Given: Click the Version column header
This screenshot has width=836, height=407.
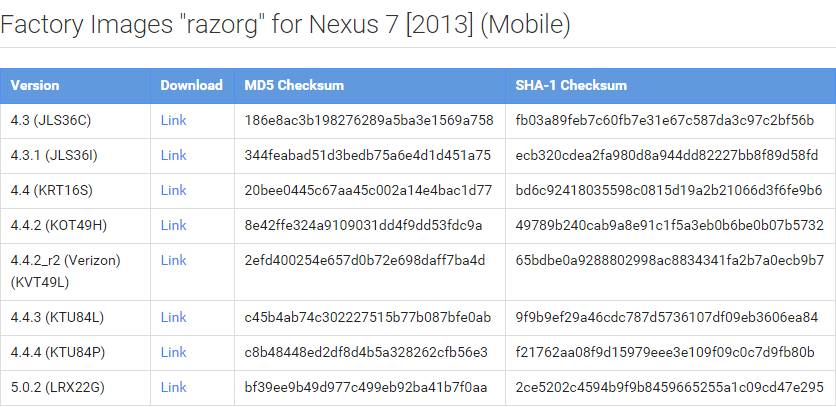Looking at the screenshot, I should click(35, 85).
